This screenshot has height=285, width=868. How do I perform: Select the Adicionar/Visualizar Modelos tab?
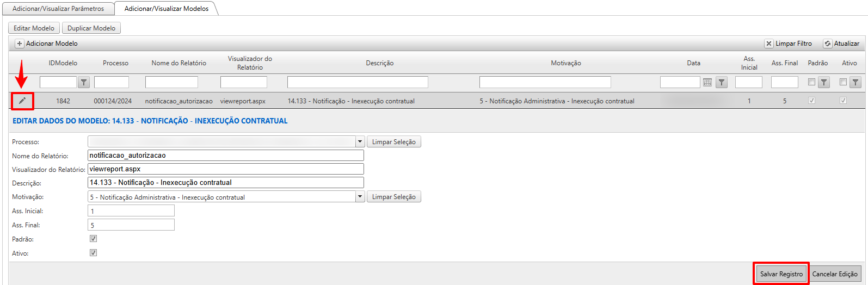(x=166, y=9)
